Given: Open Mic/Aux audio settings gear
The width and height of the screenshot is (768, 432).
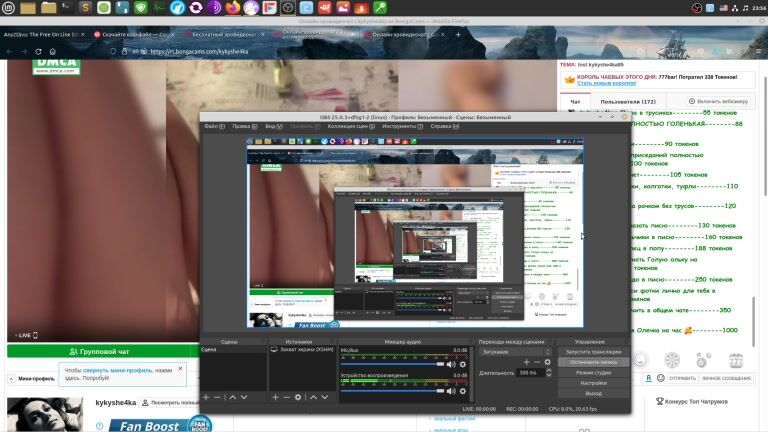Looking at the screenshot, I should pyautogui.click(x=463, y=364).
